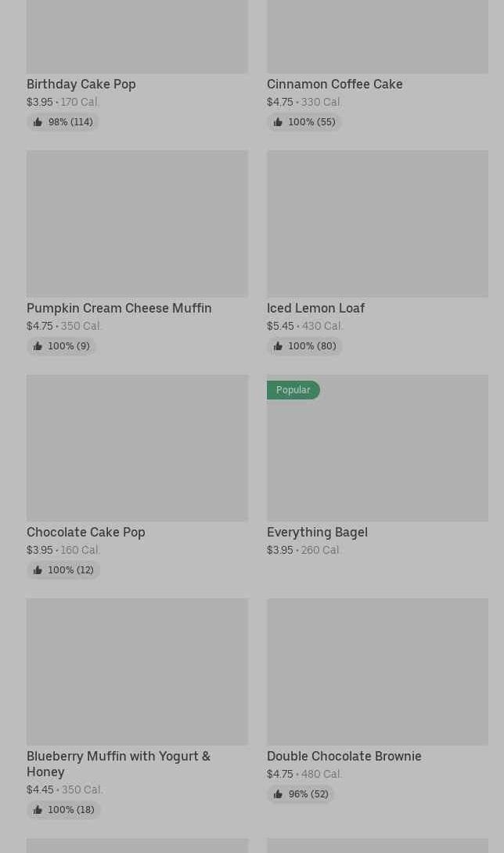Viewport: 504px width, 853px height.
Task: Open Blueberry Muffin with Yogurt & Honey
Action: click(x=118, y=764)
